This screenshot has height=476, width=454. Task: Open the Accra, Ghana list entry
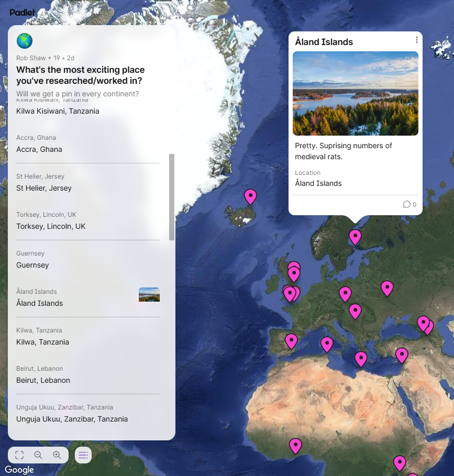(39, 149)
